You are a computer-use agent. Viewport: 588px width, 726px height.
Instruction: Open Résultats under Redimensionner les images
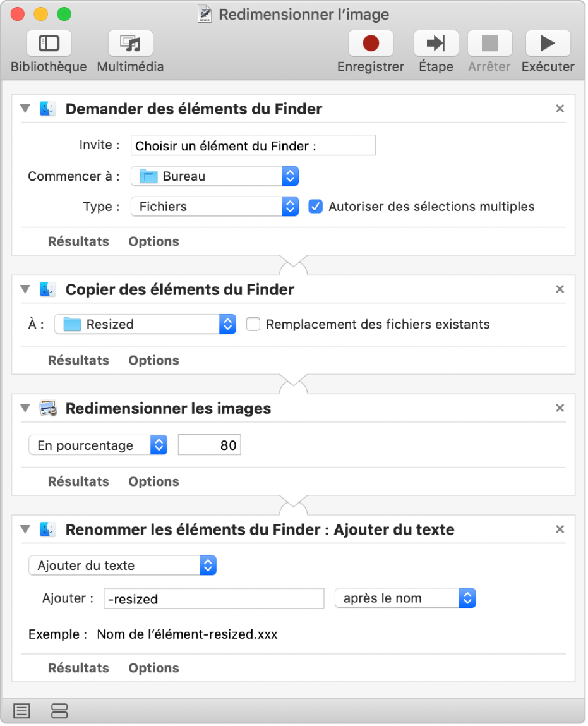point(78,481)
